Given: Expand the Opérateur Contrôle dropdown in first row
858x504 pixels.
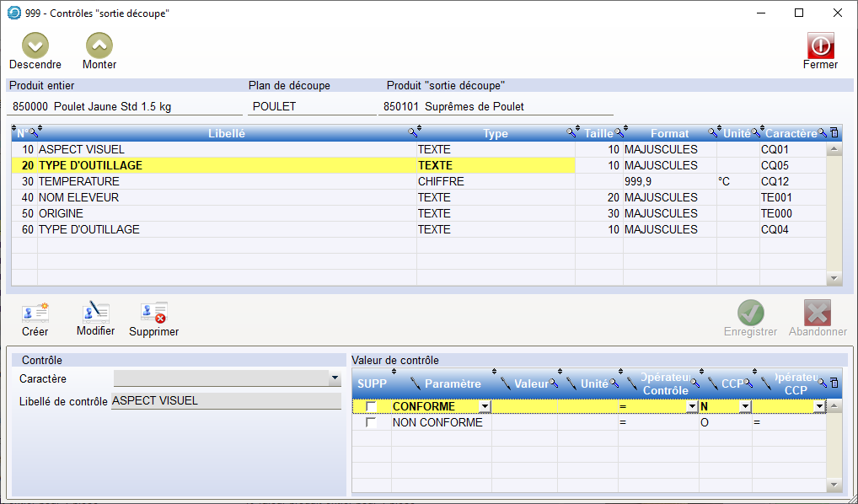Looking at the screenshot, I should [x=691, y=407].
